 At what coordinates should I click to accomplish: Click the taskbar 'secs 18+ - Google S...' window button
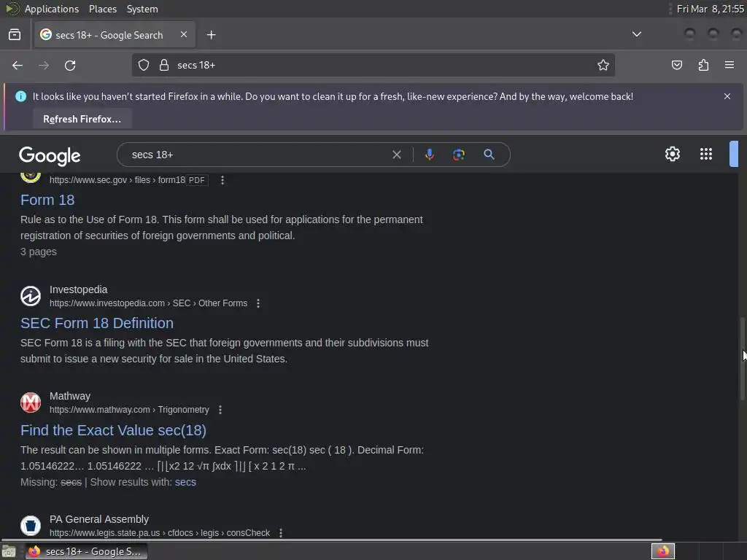click(86, 552)
